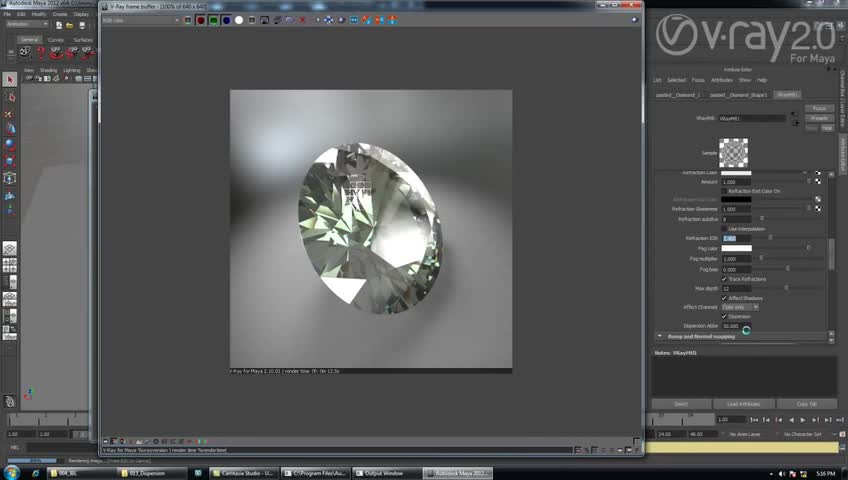
Task: Click the Load Attributes button
Action: (743, 404)
